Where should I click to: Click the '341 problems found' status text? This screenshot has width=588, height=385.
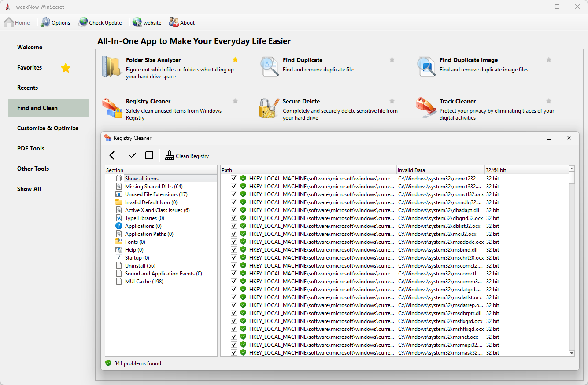coord(137,363)
